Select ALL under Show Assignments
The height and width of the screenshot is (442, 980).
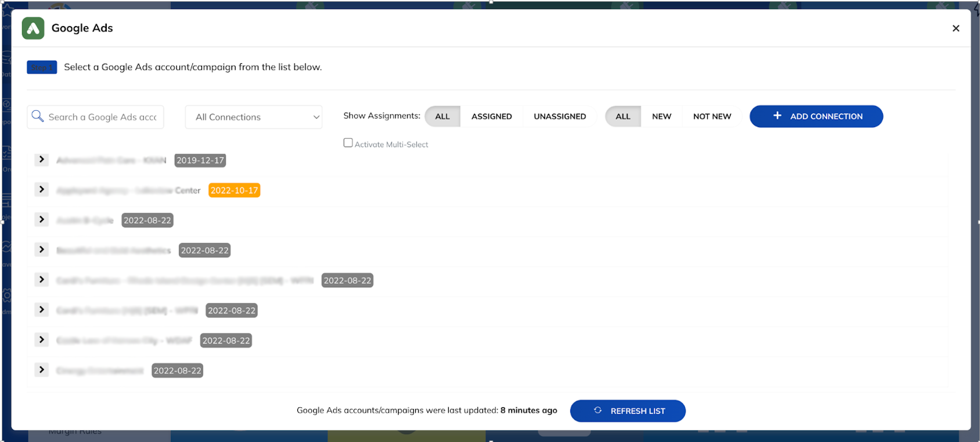click(x=442, y=117)
